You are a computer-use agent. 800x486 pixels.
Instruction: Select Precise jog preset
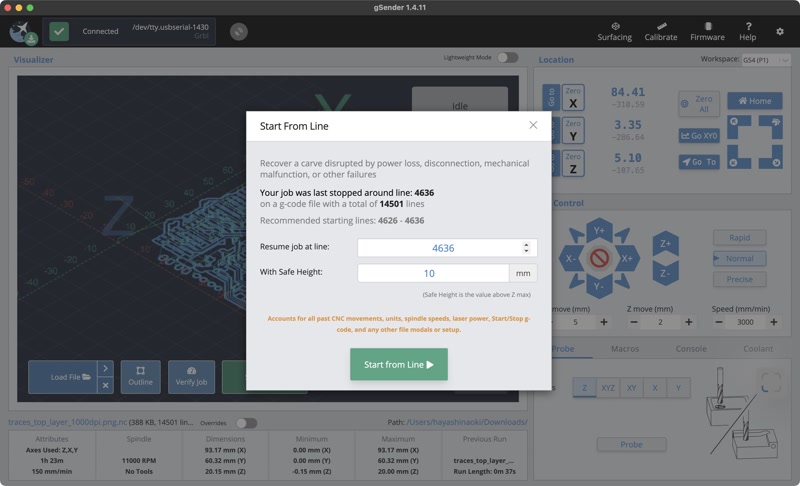click(x=739, y=279)
